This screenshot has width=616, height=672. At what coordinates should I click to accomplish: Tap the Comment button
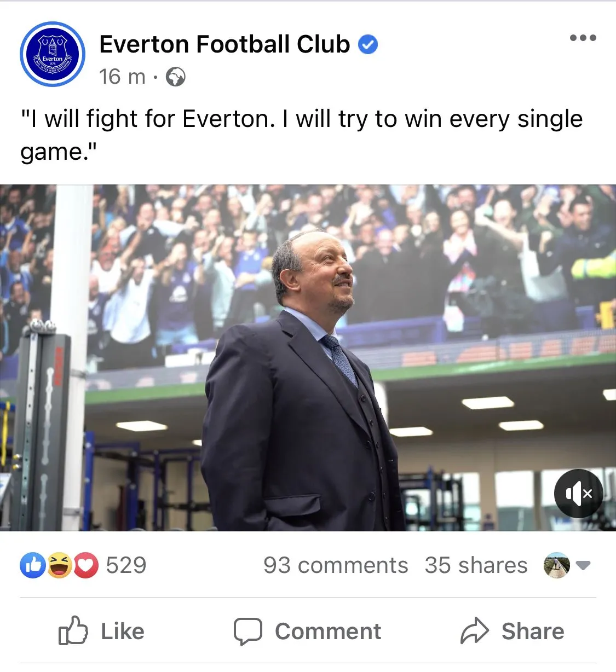point(307,631)
